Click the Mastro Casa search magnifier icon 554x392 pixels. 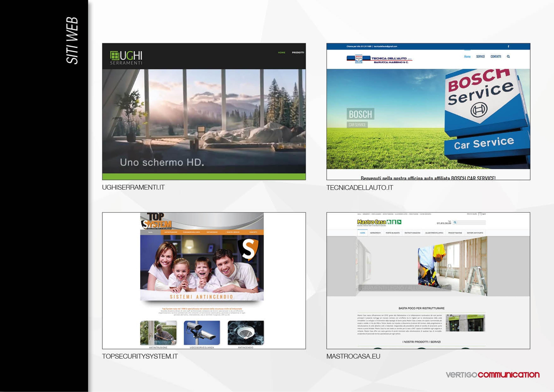[x=455, y=222]
